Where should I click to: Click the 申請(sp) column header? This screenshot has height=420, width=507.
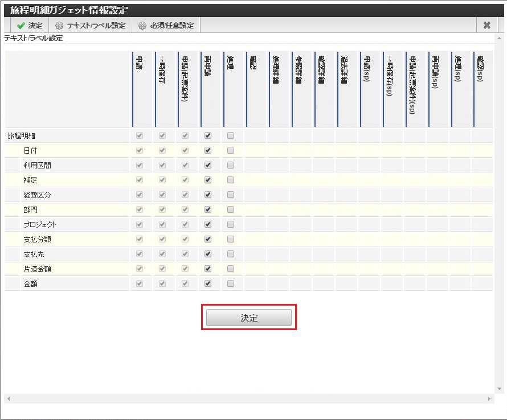click(x=370, y=89)
